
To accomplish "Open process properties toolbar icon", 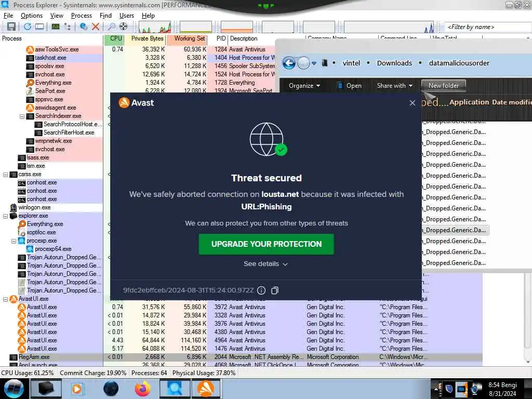I will (83, 26).
